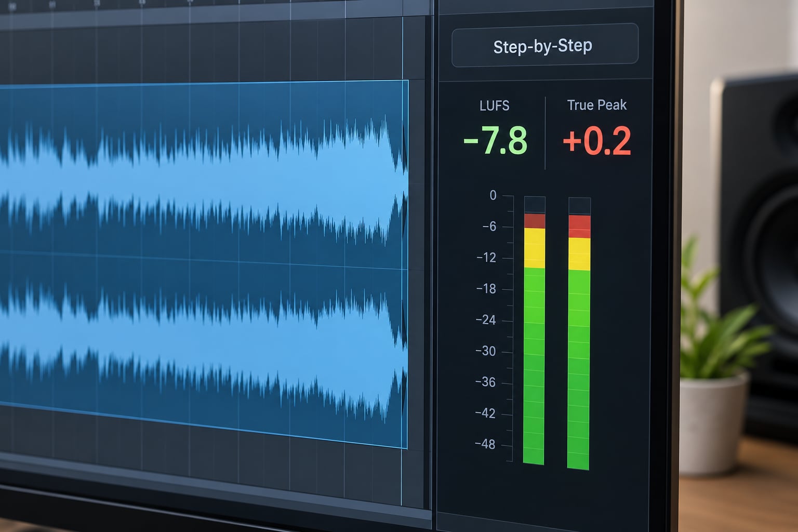The width and height of the screenshot is (798, 532).
Task: Select the True Peak value +0.2
Action: tap(597, 141)
